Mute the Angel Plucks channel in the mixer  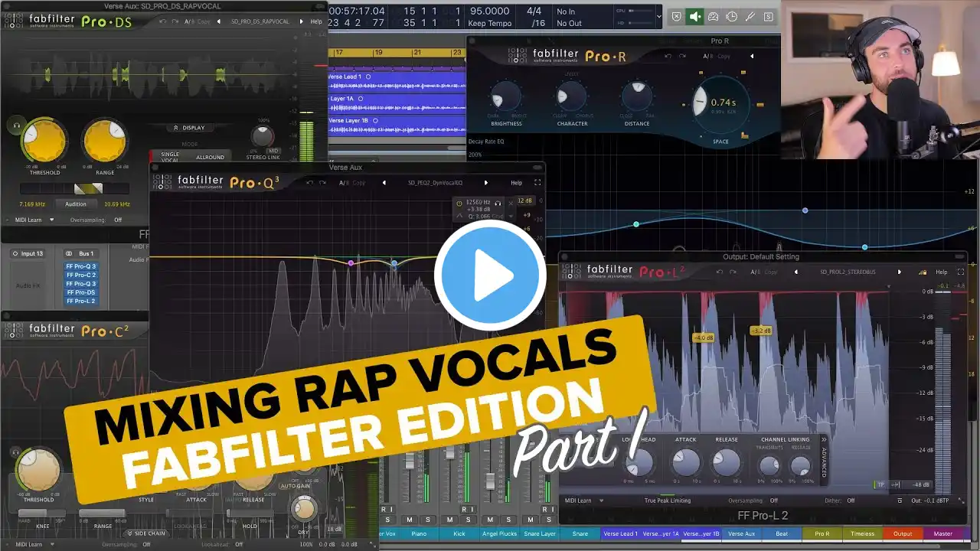coord(490,520)
